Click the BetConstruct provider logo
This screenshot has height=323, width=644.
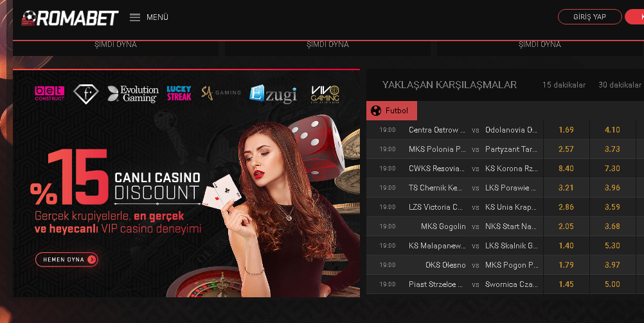click(49, 93)
